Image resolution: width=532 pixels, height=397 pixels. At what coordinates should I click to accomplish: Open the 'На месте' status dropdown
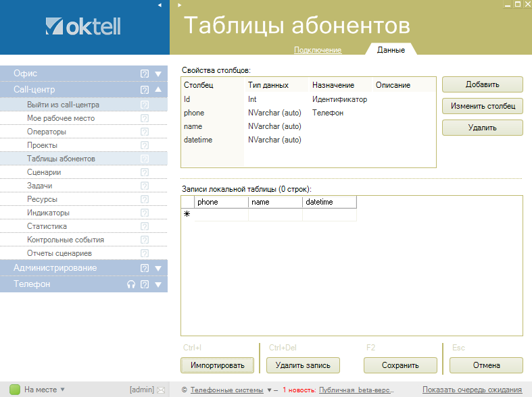click(62, 390)
